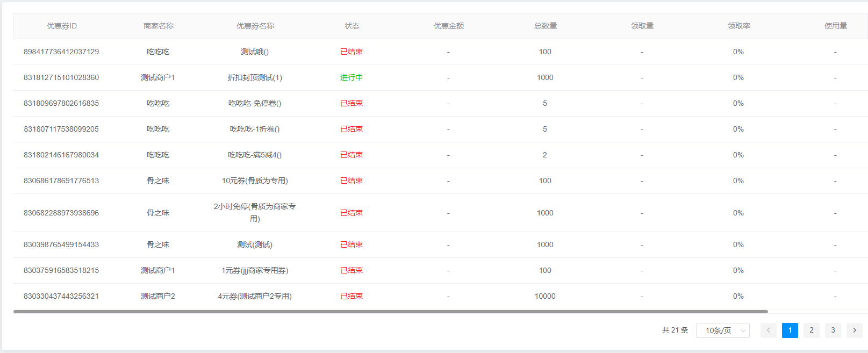The width and height of the screenshot is (868, 353).
Task: Select row 折扣封顶测试(1) coupon name
Action: point(255,77)
